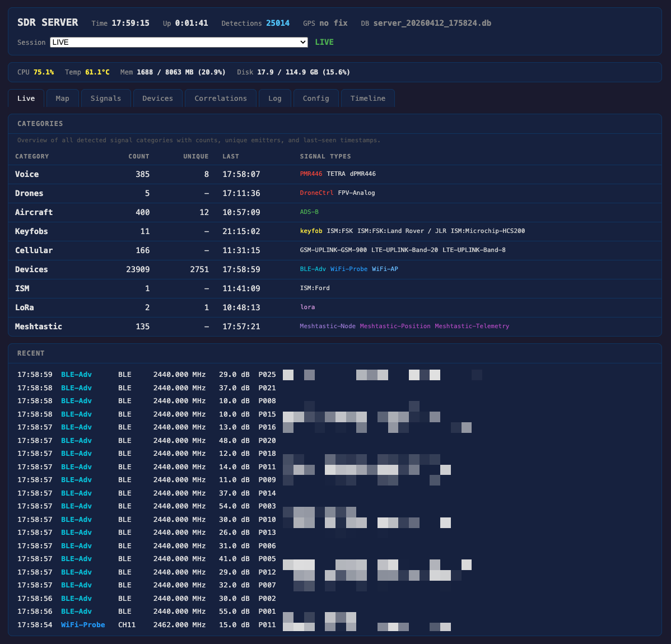Click the UNIQUE column header
Image resolution: width=671 pixels, height=644 pixels.
pos(196,157)
